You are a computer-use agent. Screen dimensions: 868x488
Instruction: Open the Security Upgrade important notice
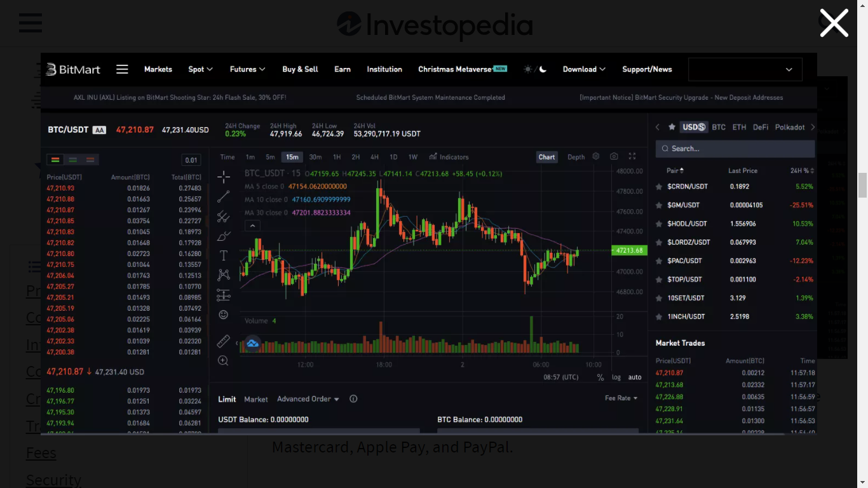coord(681,98)
